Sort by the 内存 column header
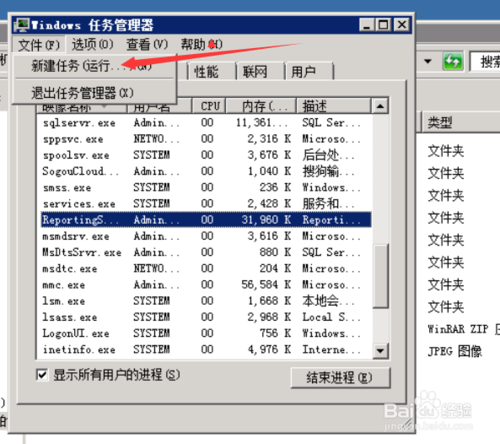Screen dimensions: 500x444 pyautogui.click(x=261, y=106)
